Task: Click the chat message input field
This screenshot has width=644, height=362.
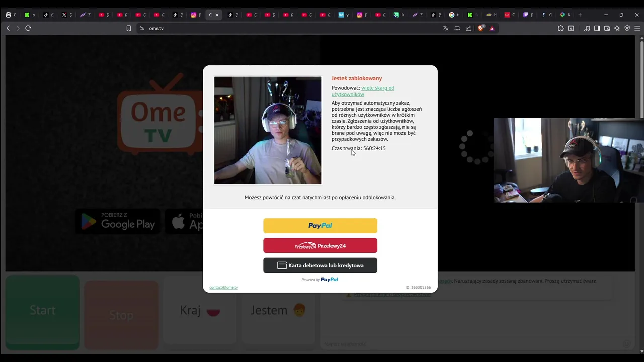Action: pos(473,344)
